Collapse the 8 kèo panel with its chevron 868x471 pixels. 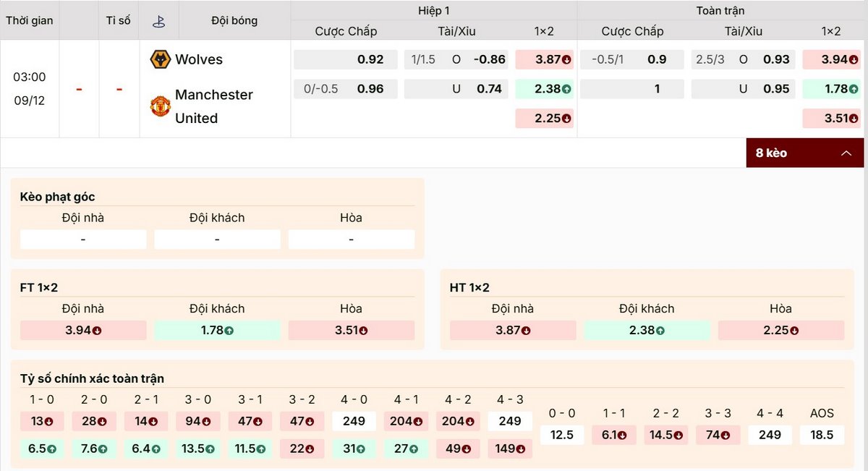[x=845, y=153]
